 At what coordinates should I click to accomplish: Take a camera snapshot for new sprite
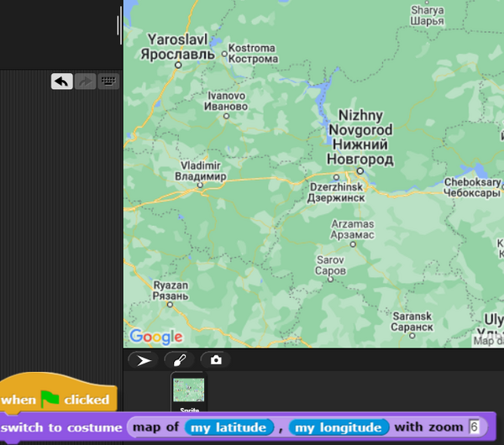pos(216,360)
